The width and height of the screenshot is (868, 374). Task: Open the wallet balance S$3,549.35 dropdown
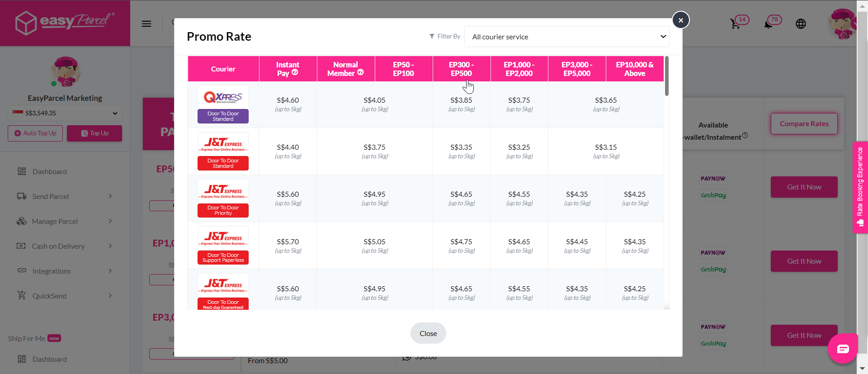point(65,113)
